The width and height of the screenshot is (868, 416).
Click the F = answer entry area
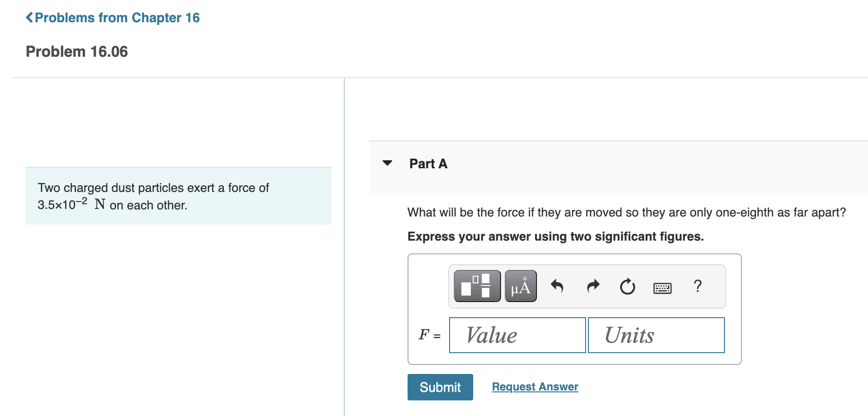[x=429, y=335]
